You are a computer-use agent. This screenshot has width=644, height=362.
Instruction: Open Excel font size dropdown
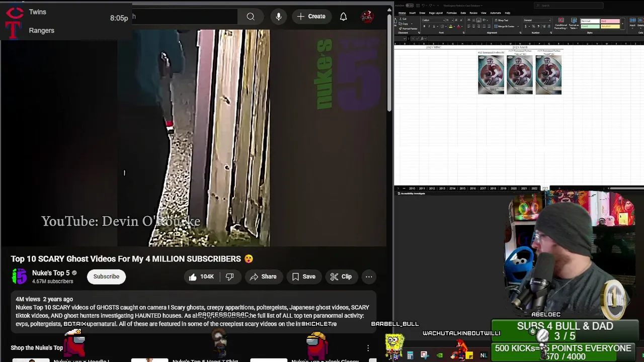tap(452, 20)
